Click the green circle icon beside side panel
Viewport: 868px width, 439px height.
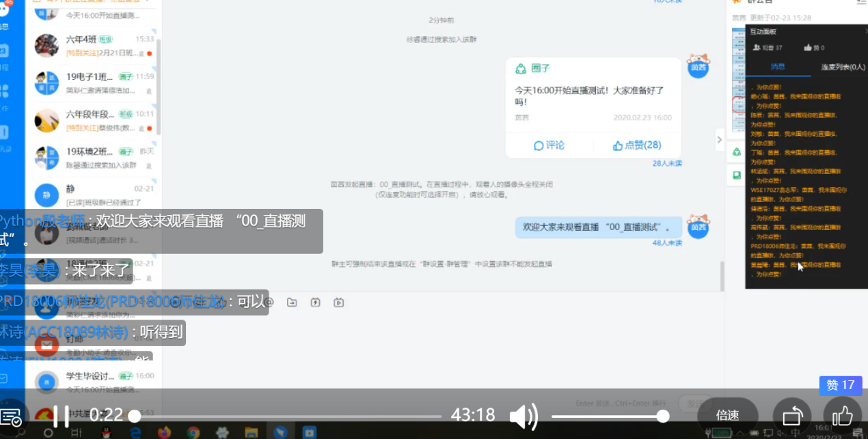tap(737, 152)
